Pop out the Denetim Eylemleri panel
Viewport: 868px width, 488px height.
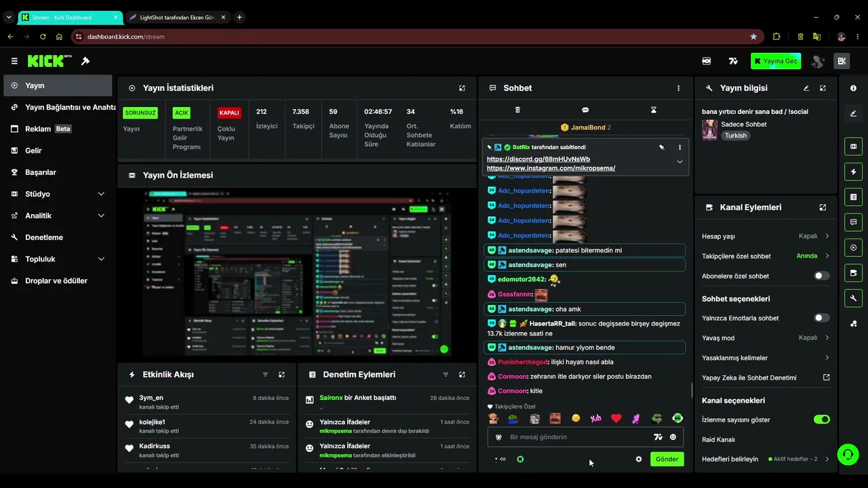coord(462,375)
